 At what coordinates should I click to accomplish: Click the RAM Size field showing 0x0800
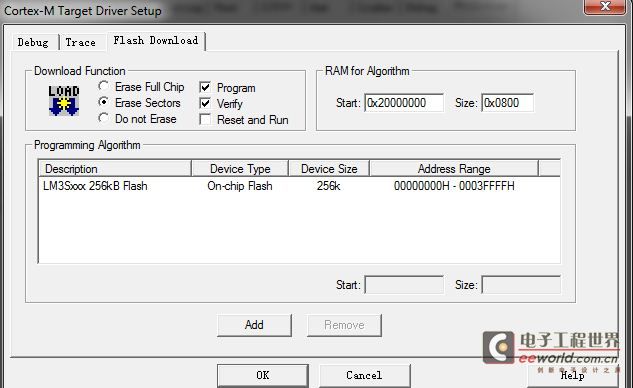507,103
